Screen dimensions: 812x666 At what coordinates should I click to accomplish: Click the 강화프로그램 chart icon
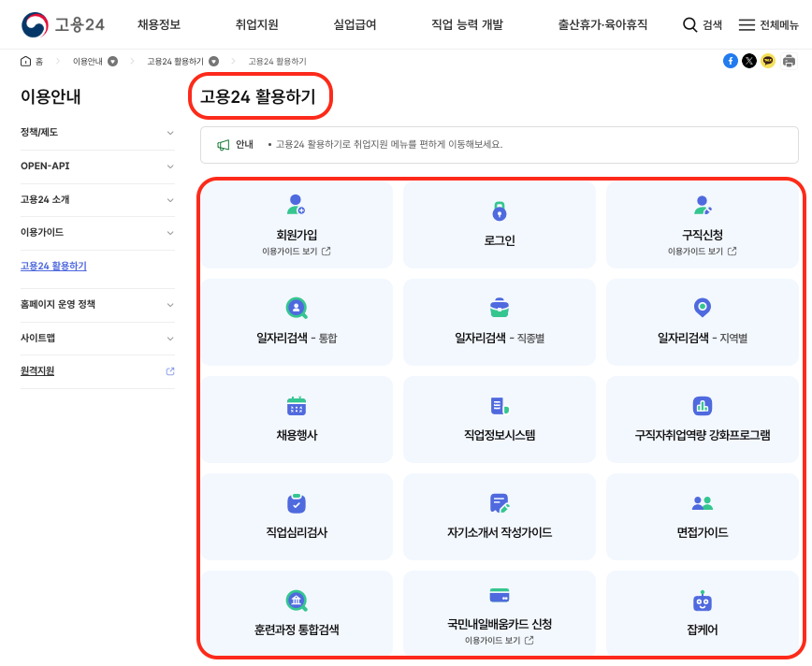[703, 406]
